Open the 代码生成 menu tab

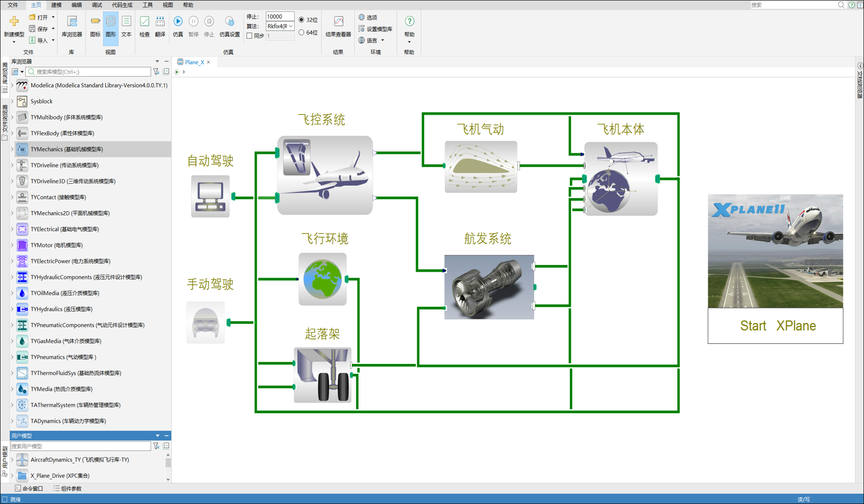122,5
